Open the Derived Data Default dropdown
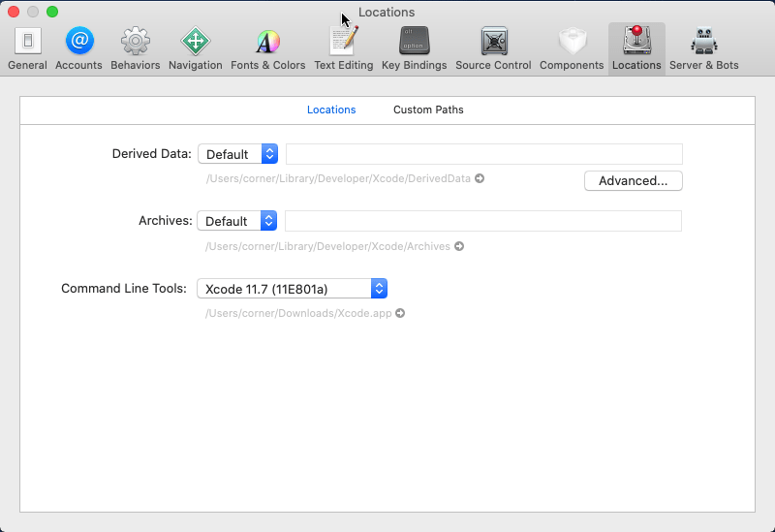The height and width of the screenshot is (532, 775). [x=237, y=154]
